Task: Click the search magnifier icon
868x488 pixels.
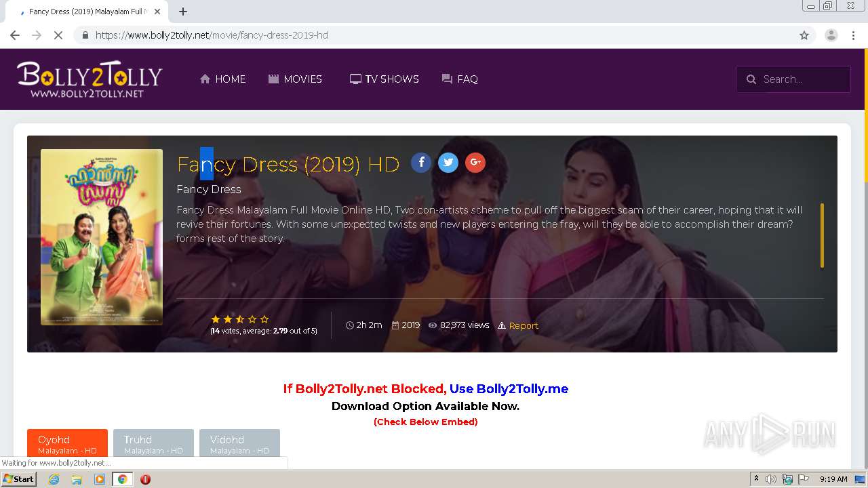Action: (x=751, y=79)
